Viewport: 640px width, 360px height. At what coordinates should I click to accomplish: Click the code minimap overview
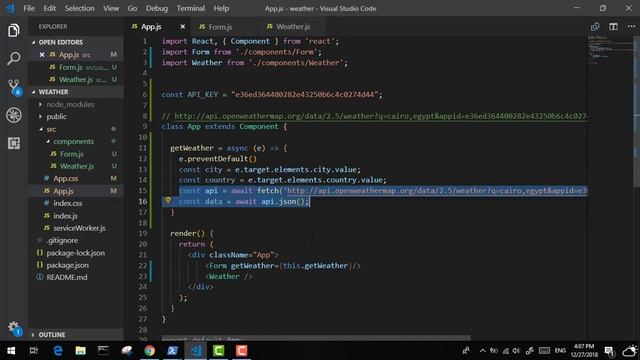point(610,50)
